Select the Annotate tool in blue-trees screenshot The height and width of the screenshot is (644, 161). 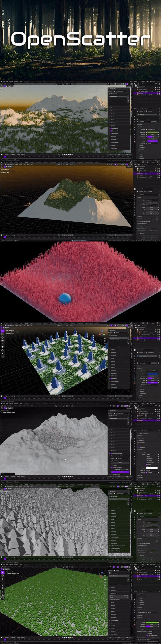pos(2,350)
